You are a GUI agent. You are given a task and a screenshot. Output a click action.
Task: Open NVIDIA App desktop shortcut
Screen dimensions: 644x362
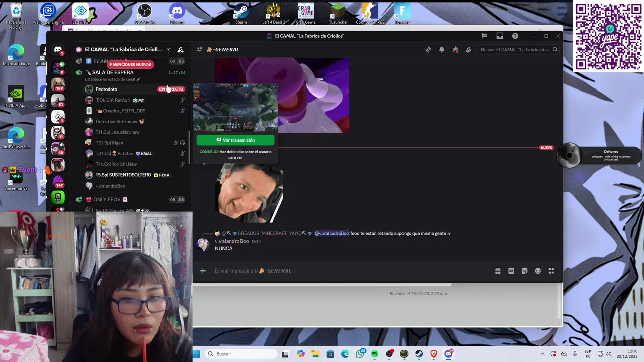pyautogui.click(x=16, y=98)
